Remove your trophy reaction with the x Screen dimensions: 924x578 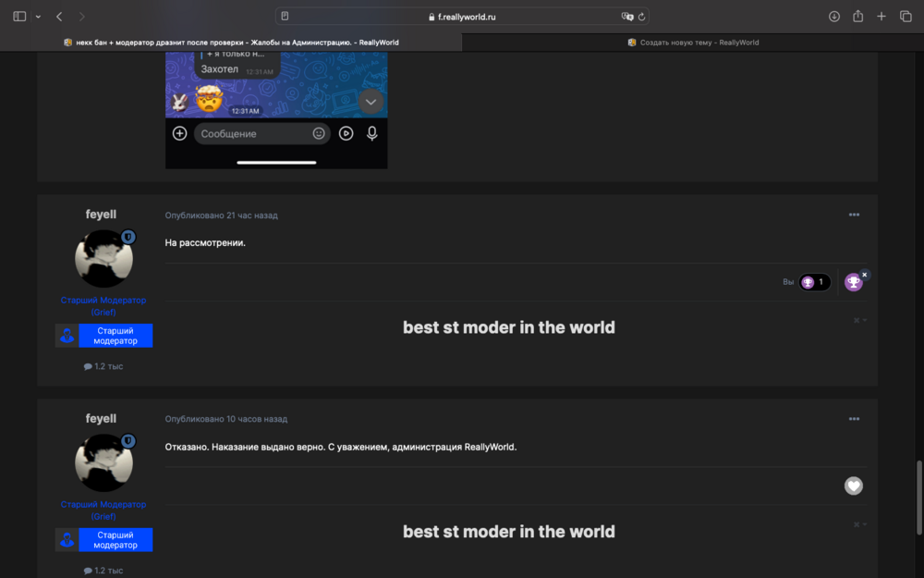tap(865, 275)
